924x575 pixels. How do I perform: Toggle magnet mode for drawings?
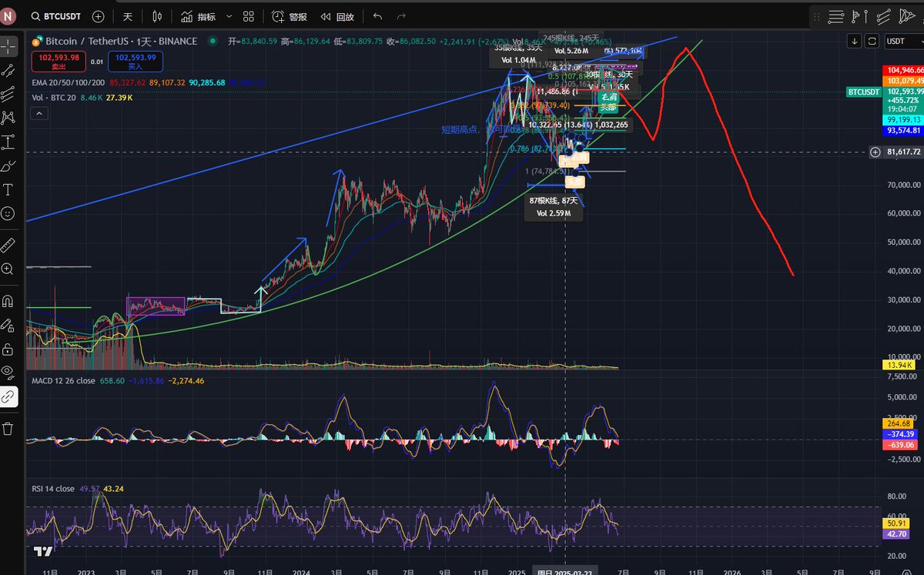[8, 301]
